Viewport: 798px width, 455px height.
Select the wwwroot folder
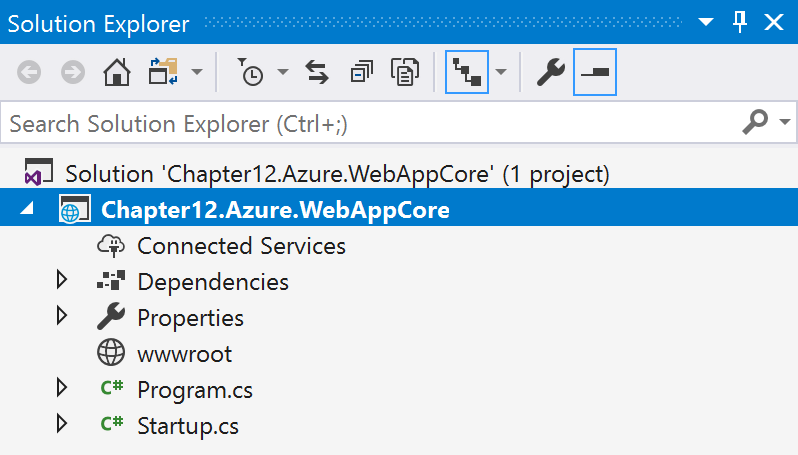pos(184,354)
